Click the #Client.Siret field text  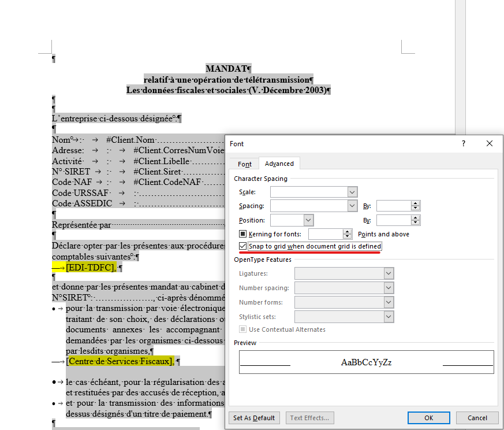click(x=158, y=172)
